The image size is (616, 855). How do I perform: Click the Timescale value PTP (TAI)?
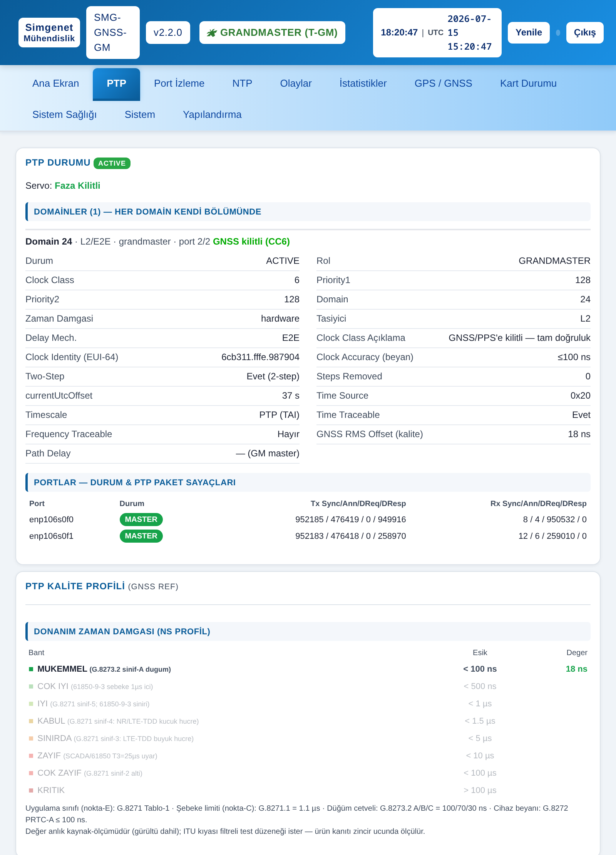[279, 415]
